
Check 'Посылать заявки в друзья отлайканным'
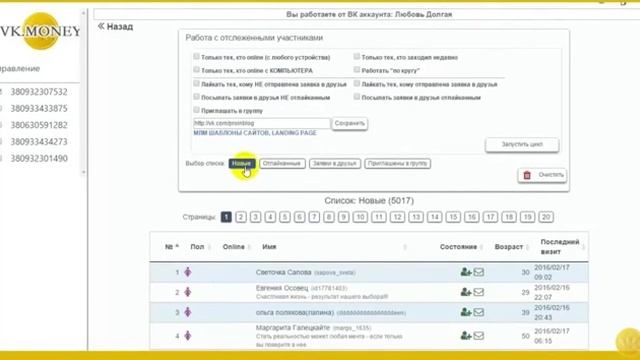click(x=357, y=97)
